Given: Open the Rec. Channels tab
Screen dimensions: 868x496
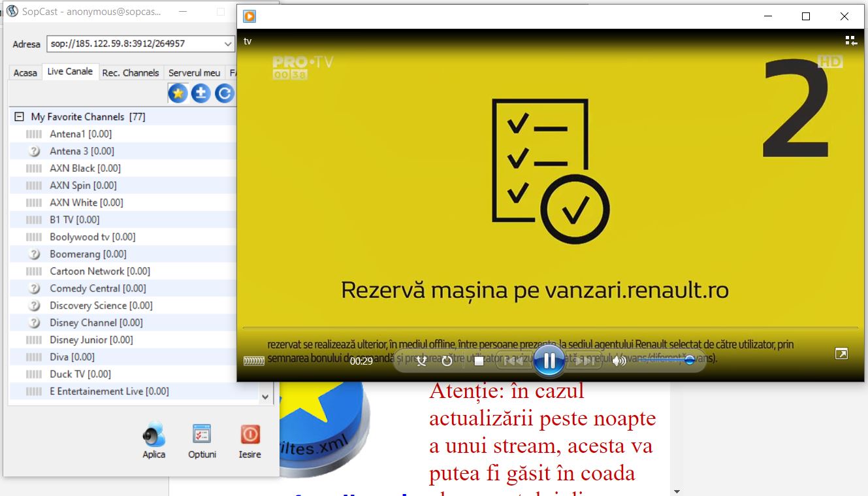Looking at the screenshot, I should [131, 73].
